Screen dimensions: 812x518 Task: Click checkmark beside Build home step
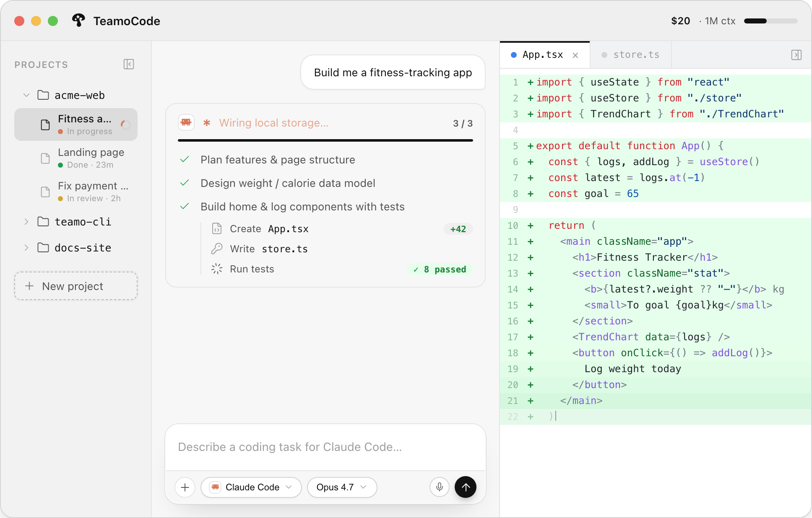[185, 207]
